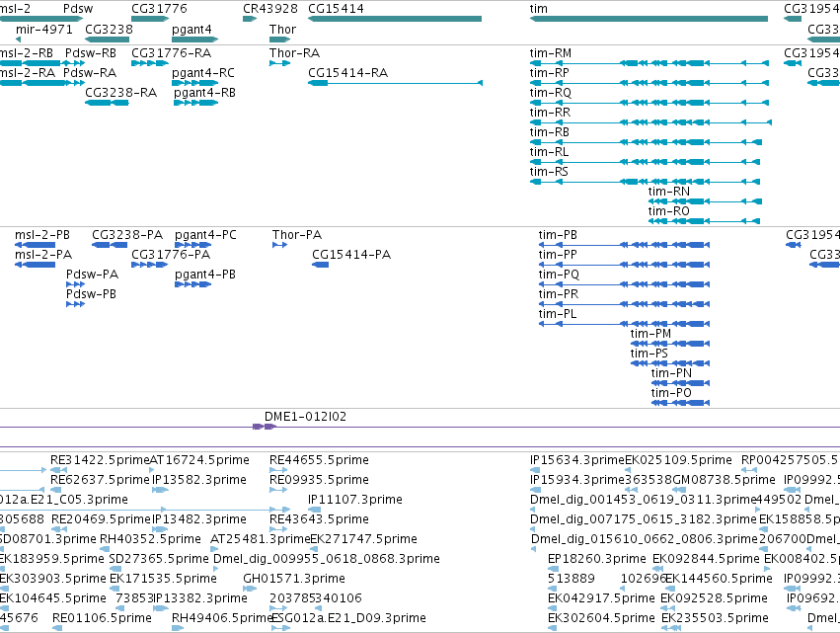Viewport: 840px width, 633px height.
Task: Click the msl-2-PB protein feature
Action: coord(35,245)
